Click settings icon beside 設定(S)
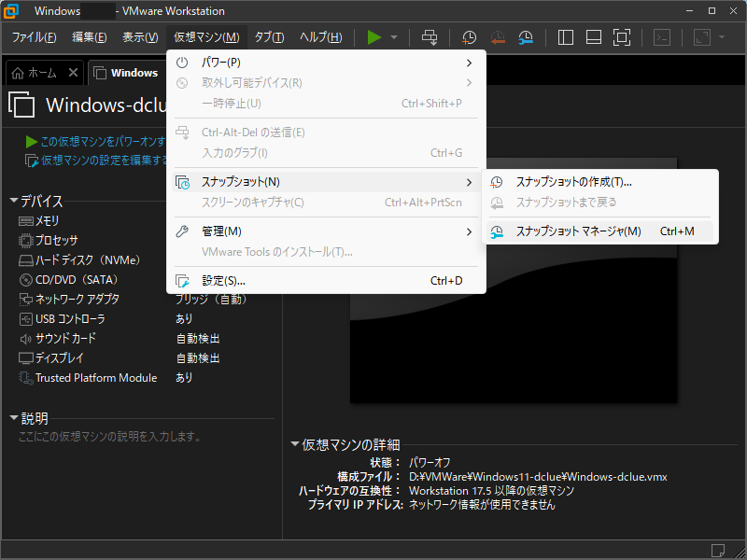Viewport: 747px width, 560px height. (x=182, y=281)
